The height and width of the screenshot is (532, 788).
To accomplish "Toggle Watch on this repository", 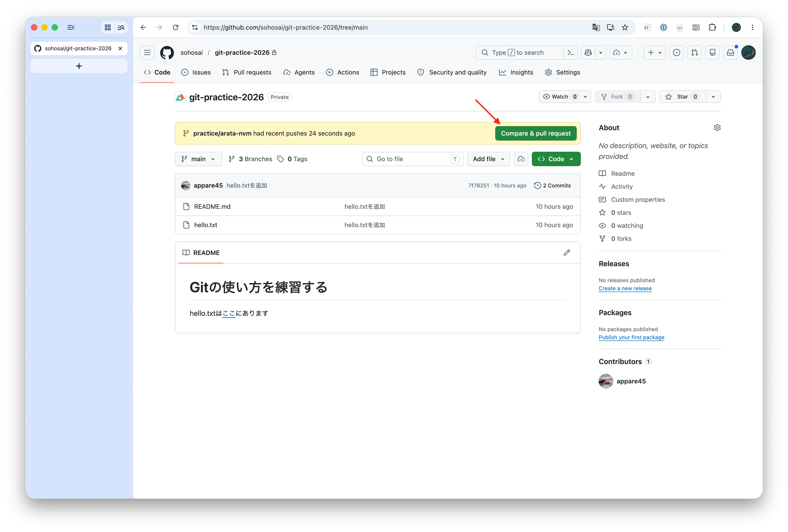I will click(560, 97).
